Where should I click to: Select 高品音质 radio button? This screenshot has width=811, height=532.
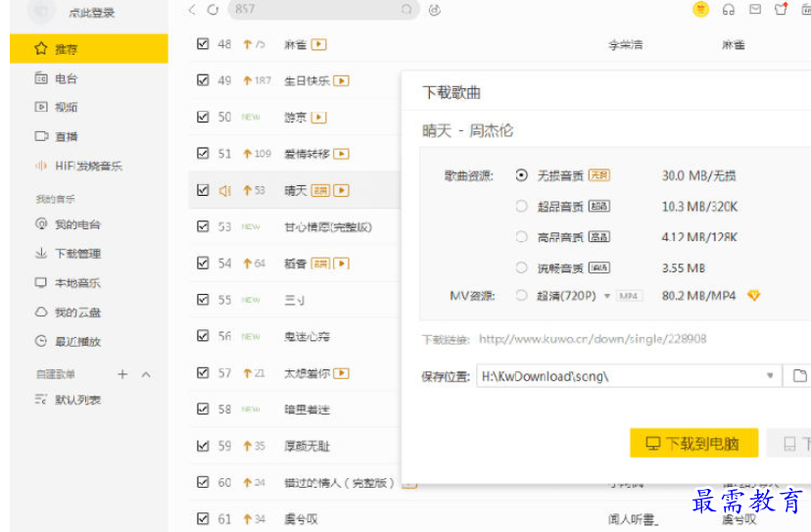pos(521,236)
